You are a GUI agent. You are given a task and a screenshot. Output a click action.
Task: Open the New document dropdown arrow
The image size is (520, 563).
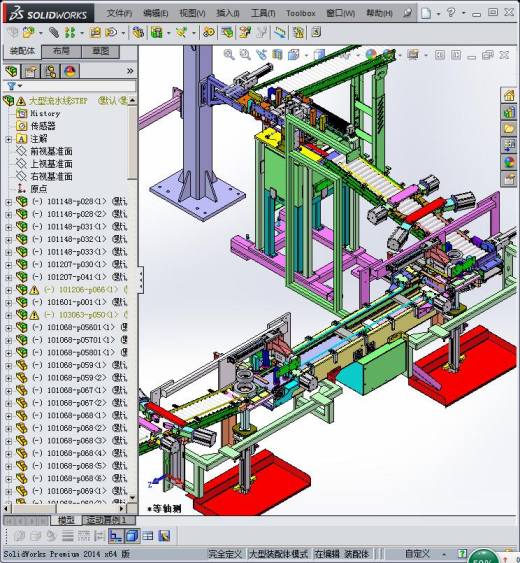[x=438, y=14]
